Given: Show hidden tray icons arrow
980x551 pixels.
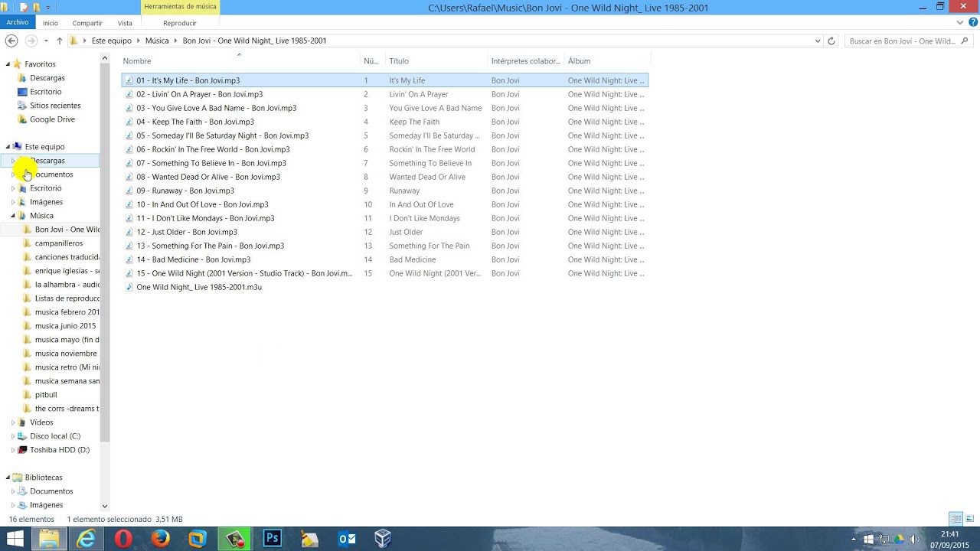Looking at the screenshot, I should [x=854, y=539].
